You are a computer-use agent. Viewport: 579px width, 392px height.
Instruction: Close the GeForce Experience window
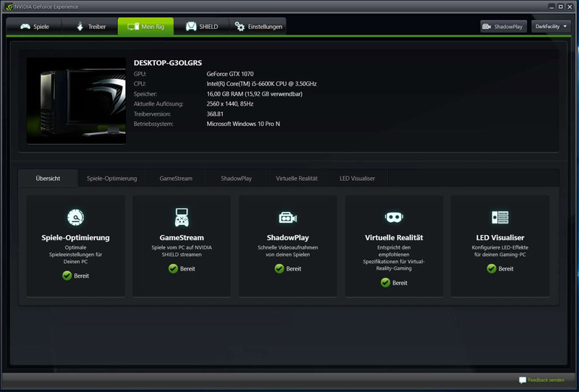coord(570,7)
